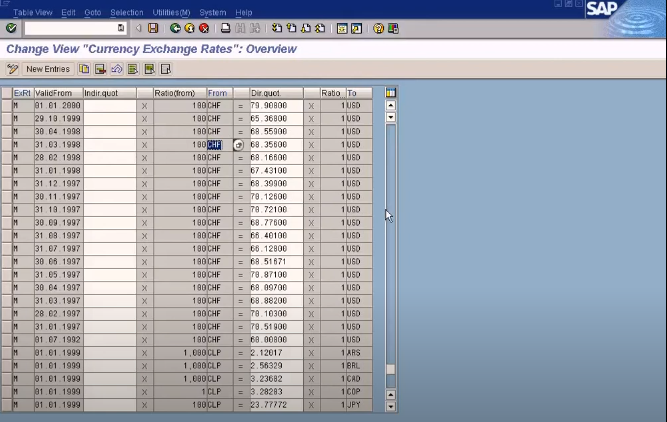Select row dated 31.12.1997 via row selector
667x422 pixels.
pyautogui.click(x=6, y=183)
